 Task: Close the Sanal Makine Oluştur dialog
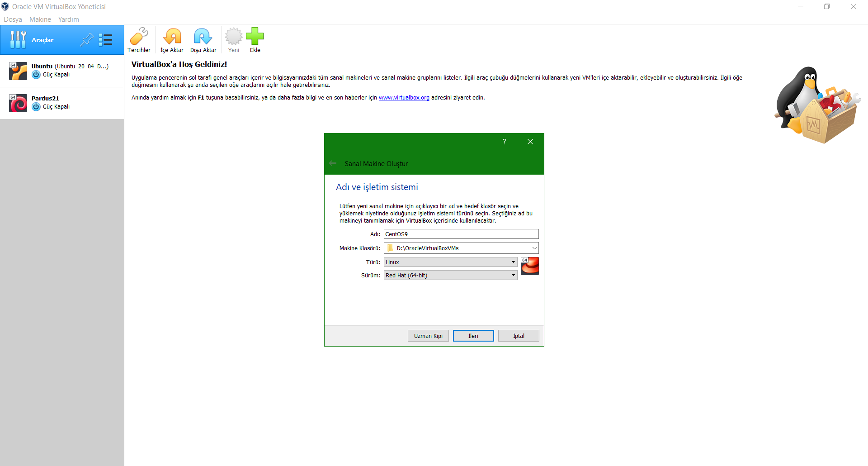pos(530,142)
